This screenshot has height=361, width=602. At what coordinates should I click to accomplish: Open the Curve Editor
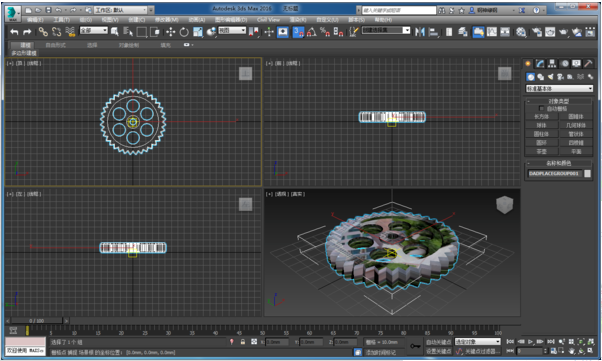point(492,32)
